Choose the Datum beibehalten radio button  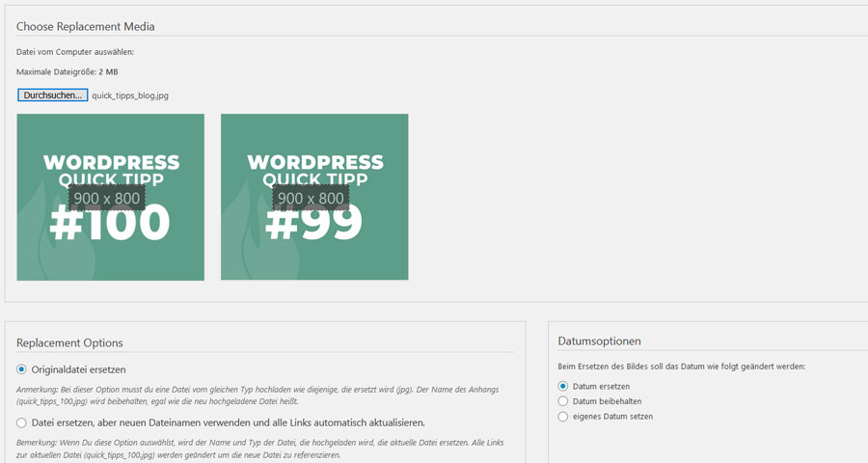click(563, 401)
